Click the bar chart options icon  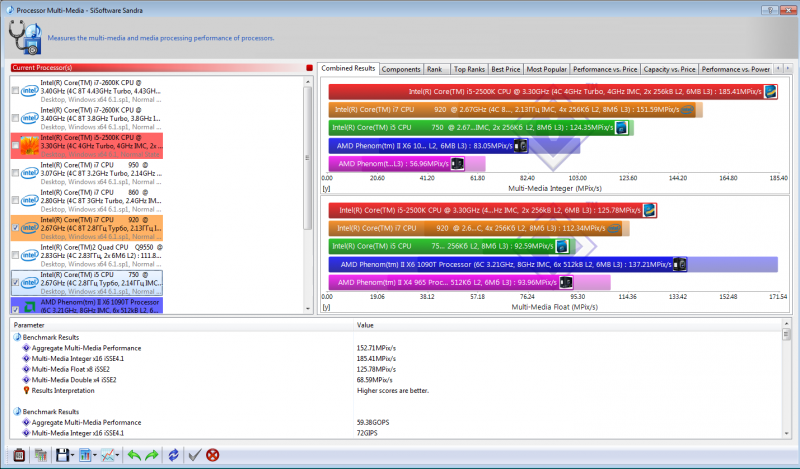pyautogui.click(x=85, y=455)
